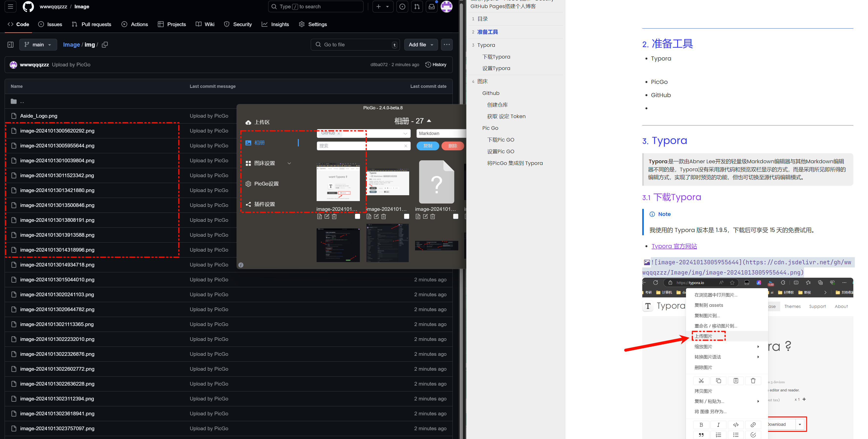This screenshot has height=439, width=868.
Task: Apply italic via I icon in Typora context menu
Action: tap(718, 425)
